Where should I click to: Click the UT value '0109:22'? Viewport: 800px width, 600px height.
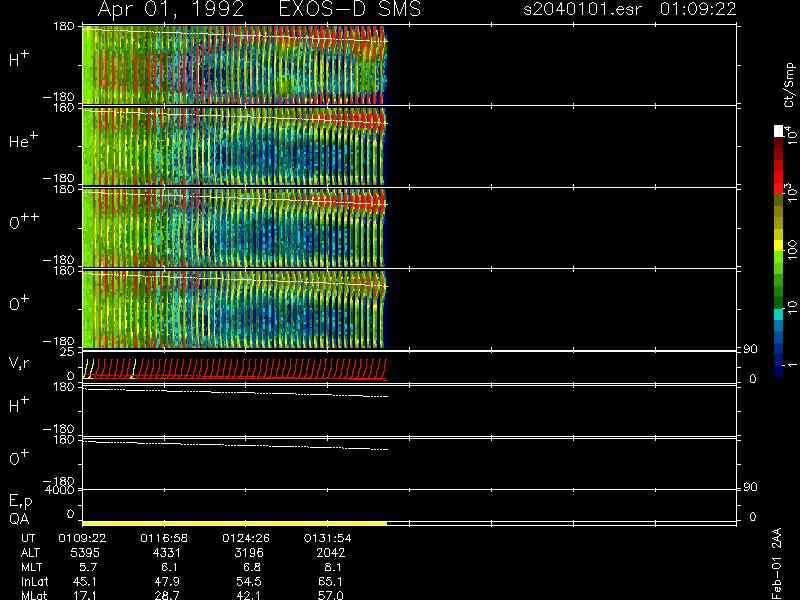click(x=82, y=538)
